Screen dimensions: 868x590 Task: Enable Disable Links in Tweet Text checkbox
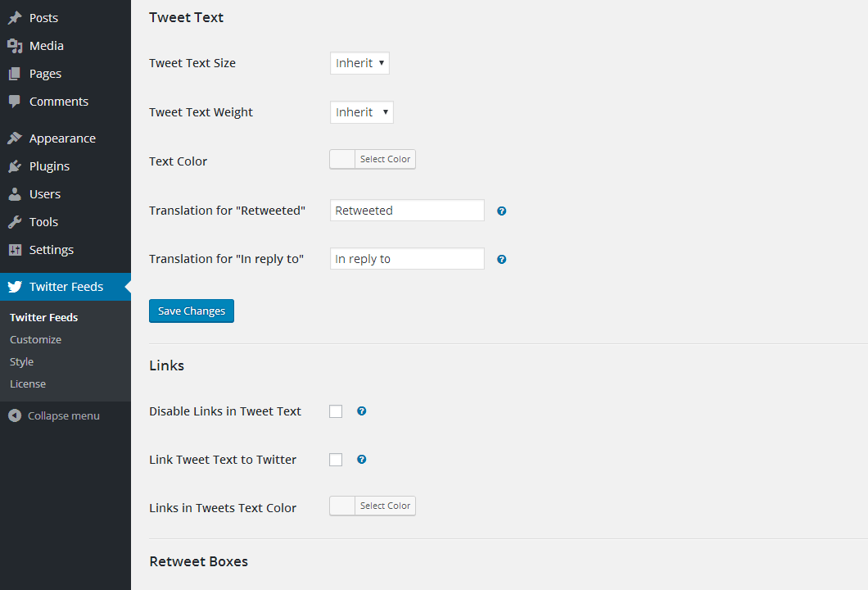(336, 411)
